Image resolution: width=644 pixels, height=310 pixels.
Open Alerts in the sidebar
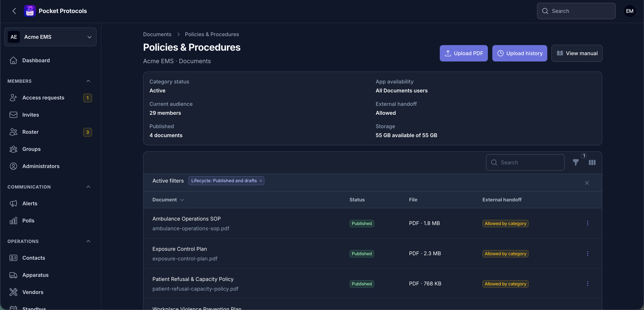click(x=50, y=203)
